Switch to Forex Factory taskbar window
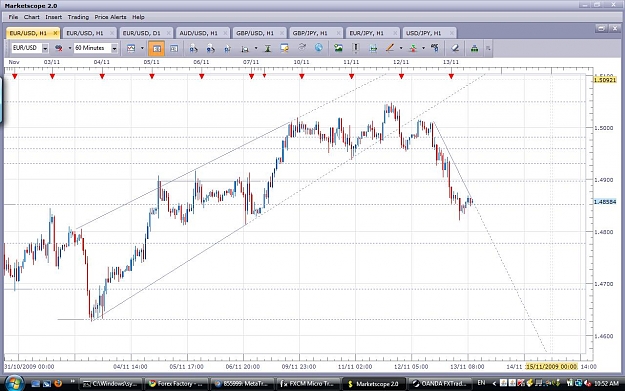625x391 pixels. click(176, 384)
